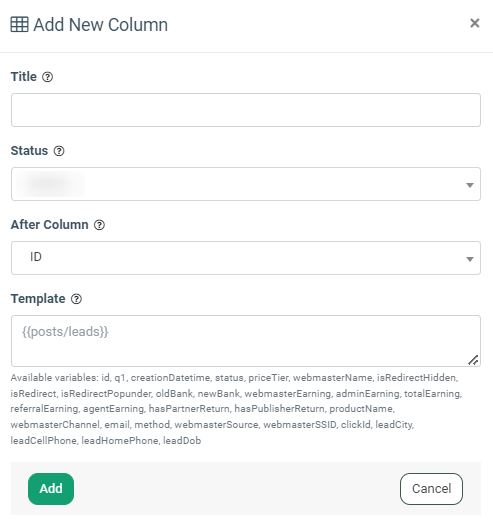Cancel adding the column
493x525 pixels.
(431, 489)
